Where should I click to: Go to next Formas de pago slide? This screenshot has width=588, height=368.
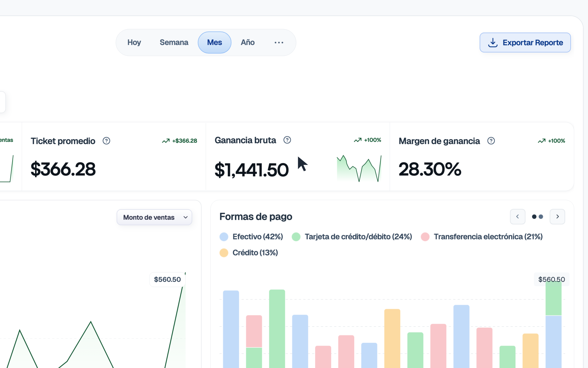tap(557, 217)
